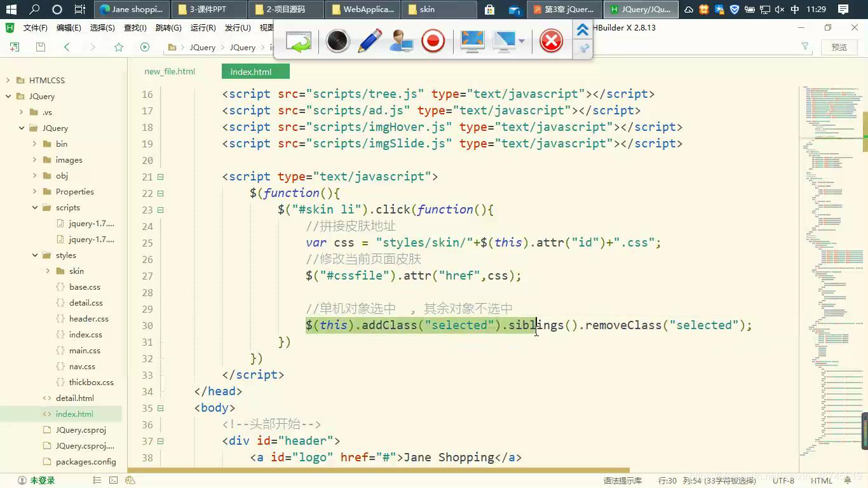Screen dimensions: 868x488
Task: Open main.css in file tree
Action: (x=85, y=351)
